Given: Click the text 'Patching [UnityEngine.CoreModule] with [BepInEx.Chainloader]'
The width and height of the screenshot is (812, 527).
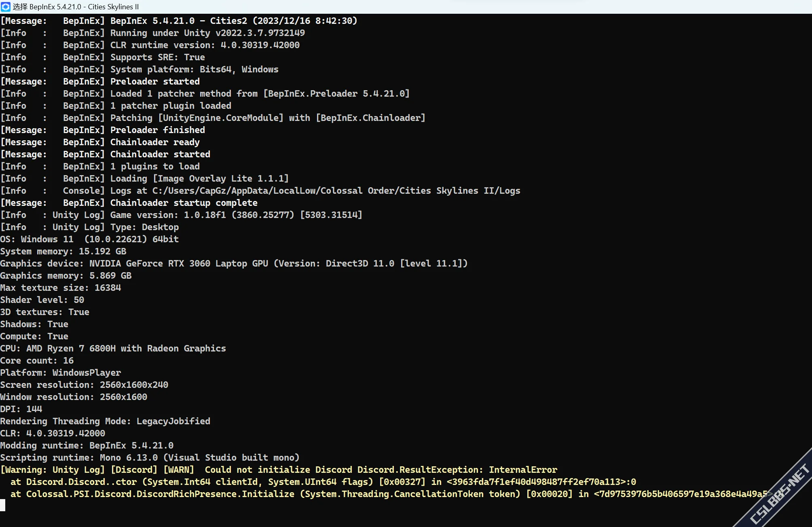Looking at the screenshot, I should 268,118.
